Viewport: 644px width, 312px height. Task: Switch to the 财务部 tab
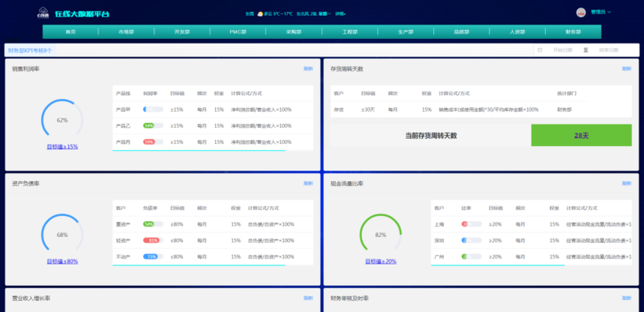pos(573,32)
